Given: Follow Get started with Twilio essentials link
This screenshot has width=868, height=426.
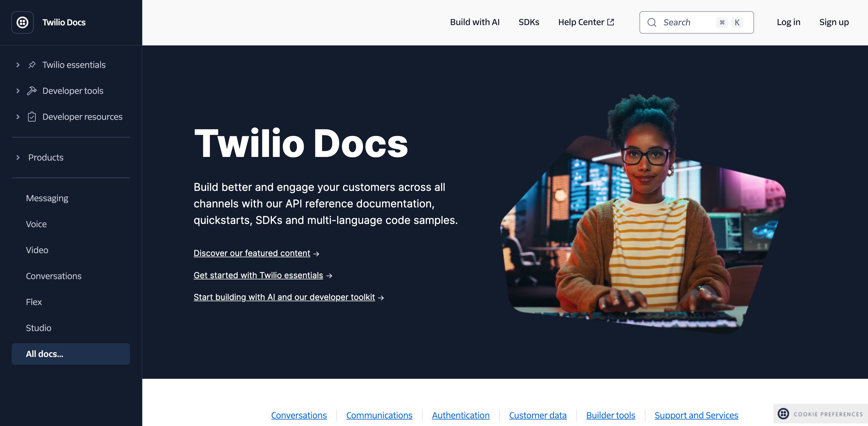Looking at the screenshot, I should point(258,276).
